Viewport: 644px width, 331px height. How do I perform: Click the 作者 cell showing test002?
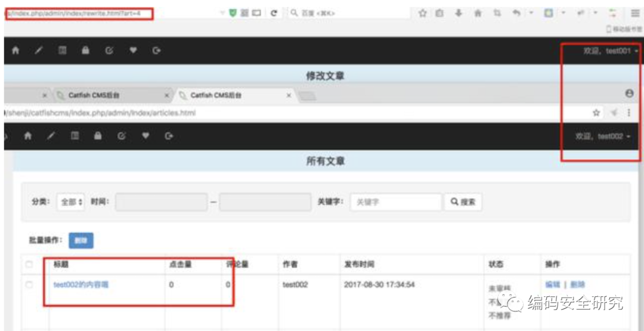click(295, 284)
